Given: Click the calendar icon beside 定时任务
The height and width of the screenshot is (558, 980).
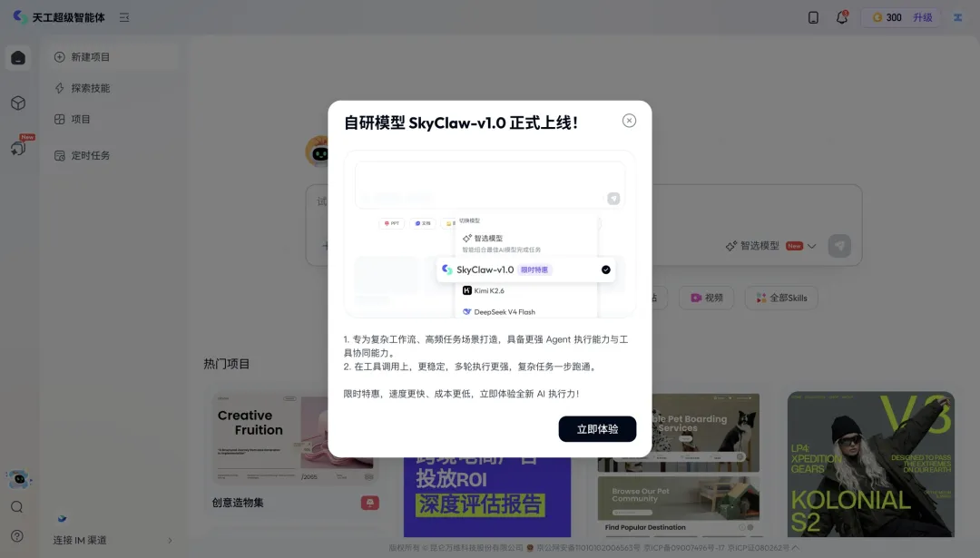Looking at the screenshot, I should click(x=59, y=155).
